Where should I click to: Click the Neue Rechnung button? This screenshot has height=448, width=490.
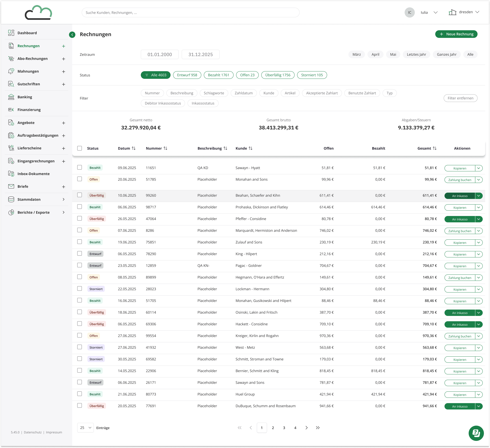click(x=456, y=34)
